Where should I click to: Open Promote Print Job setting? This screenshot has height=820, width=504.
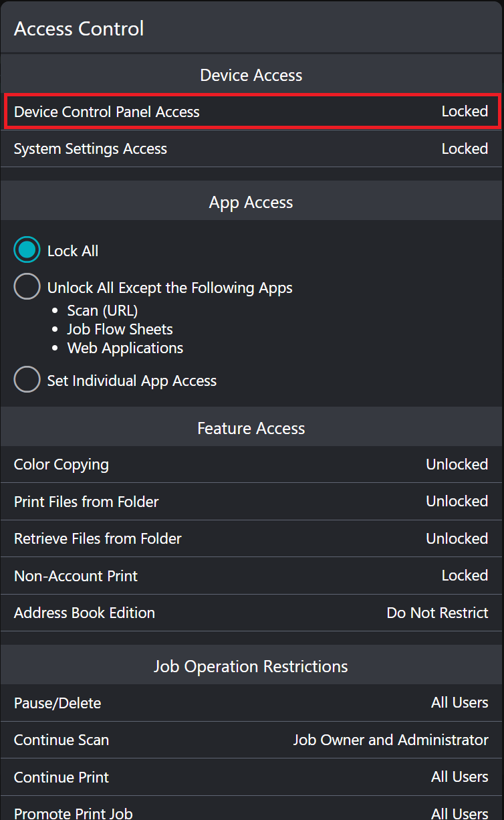251,812
